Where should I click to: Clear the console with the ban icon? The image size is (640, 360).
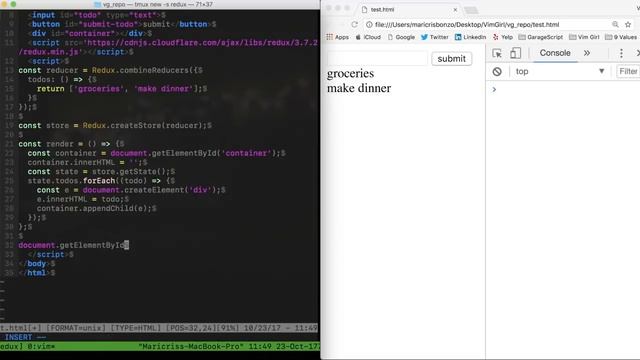497,71
